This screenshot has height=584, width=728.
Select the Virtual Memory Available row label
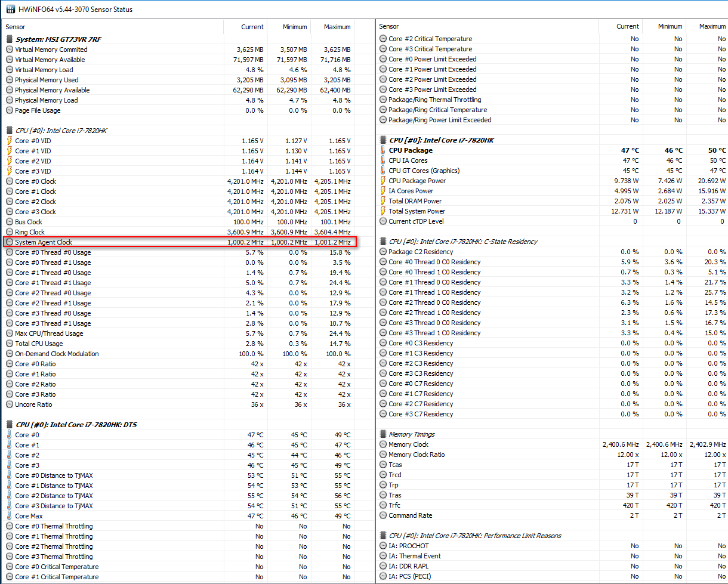(50, 60)
